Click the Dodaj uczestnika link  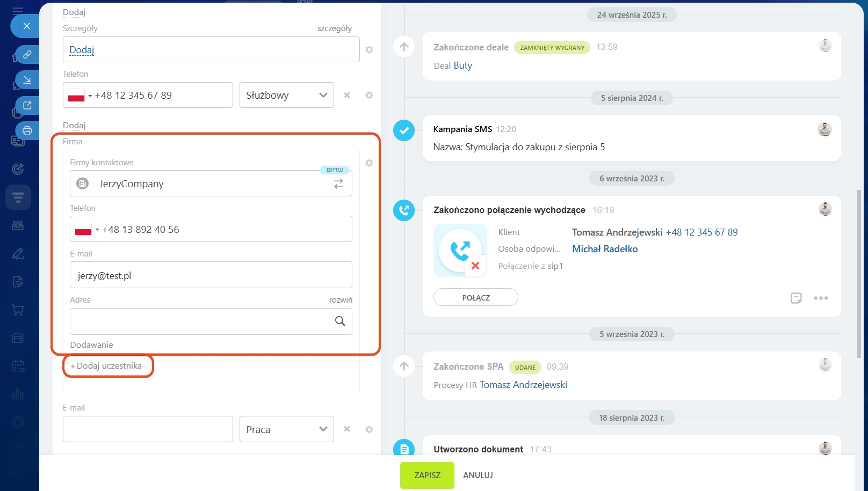click(x=108, y=366)
